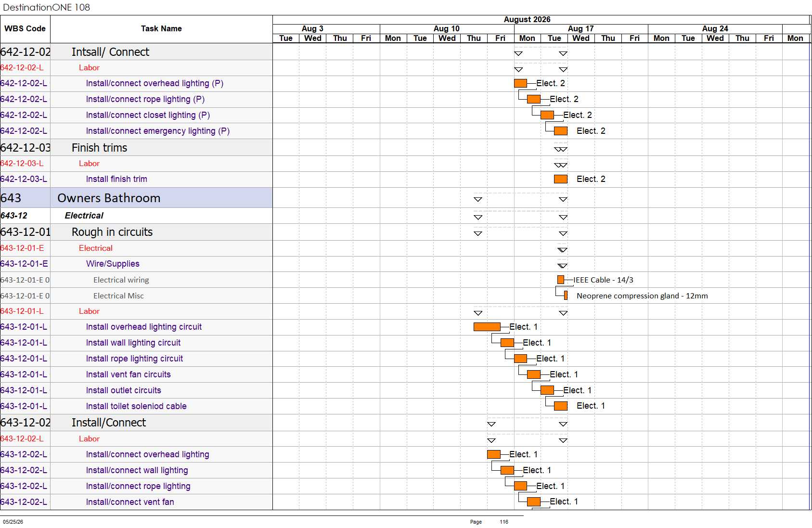Click the Task Name column header
This screenshot has width=812, height=528.
[161, 29]
